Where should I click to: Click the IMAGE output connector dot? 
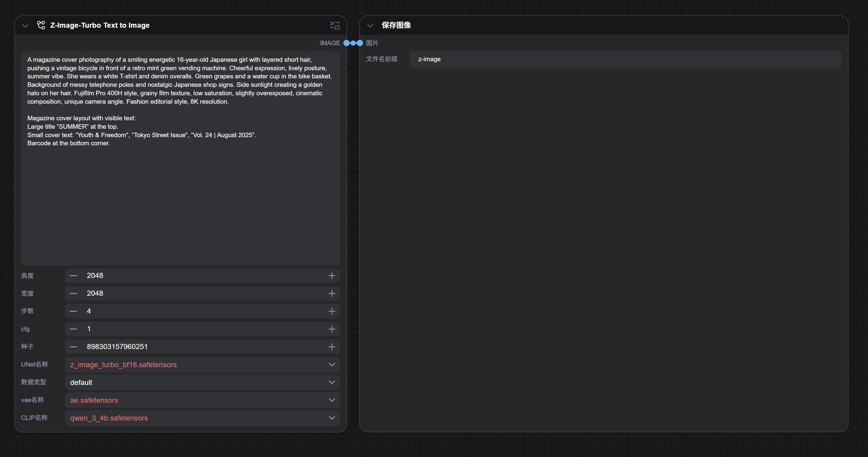tap(347, 43)
